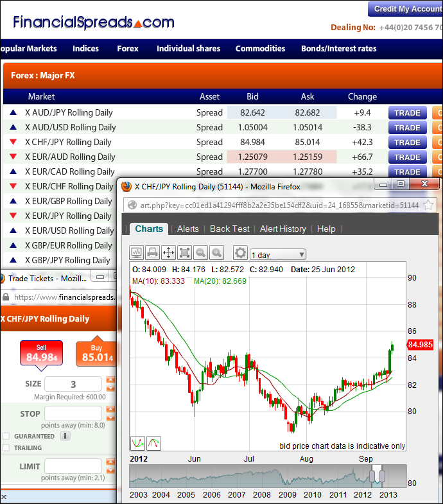
Task: Click the left handle of timeline range slider
Action: [372, 476]
